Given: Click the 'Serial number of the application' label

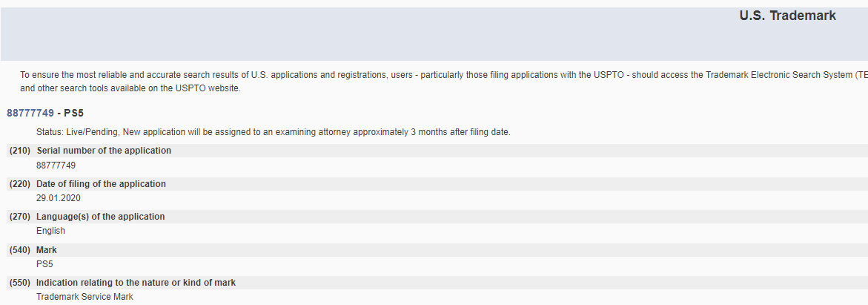Looking at the screenshot, I should (104, 151).
